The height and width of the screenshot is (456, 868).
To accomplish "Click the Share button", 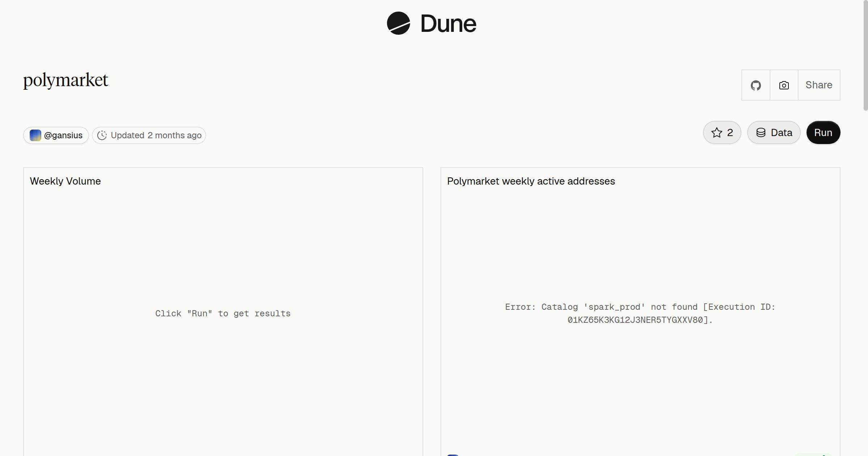I will click(819, 85).
